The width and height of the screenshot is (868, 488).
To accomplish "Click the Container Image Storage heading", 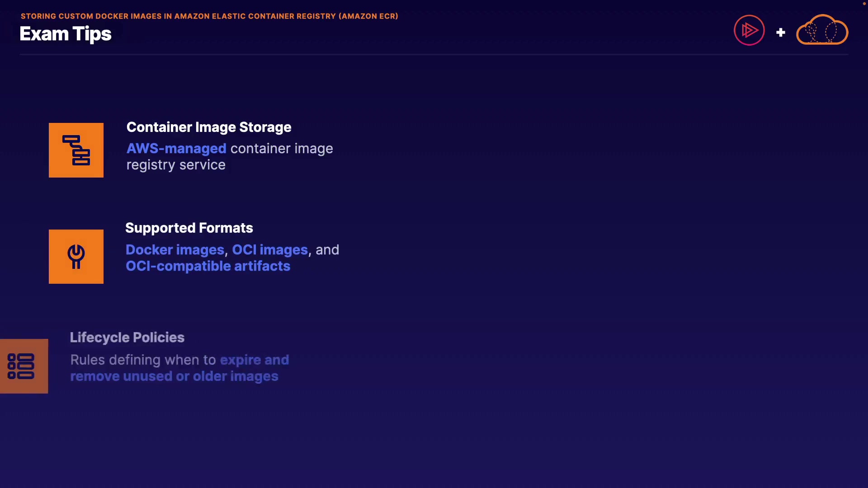I will click(209, 127).
